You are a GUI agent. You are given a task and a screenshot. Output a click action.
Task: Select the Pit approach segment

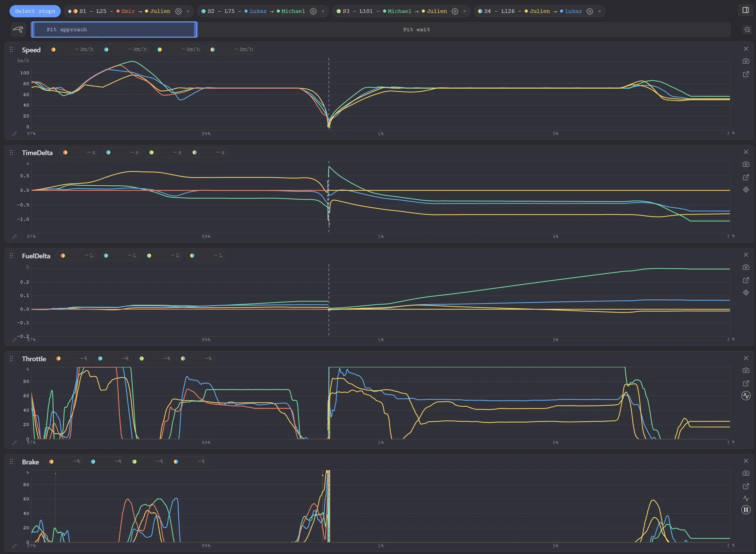pos(67,30)
